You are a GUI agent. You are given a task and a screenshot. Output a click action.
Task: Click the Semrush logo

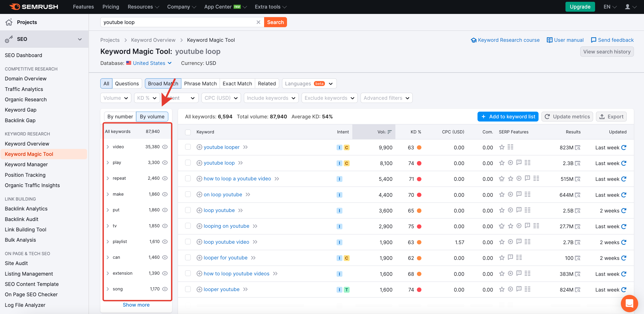click(x=34, y=7)
